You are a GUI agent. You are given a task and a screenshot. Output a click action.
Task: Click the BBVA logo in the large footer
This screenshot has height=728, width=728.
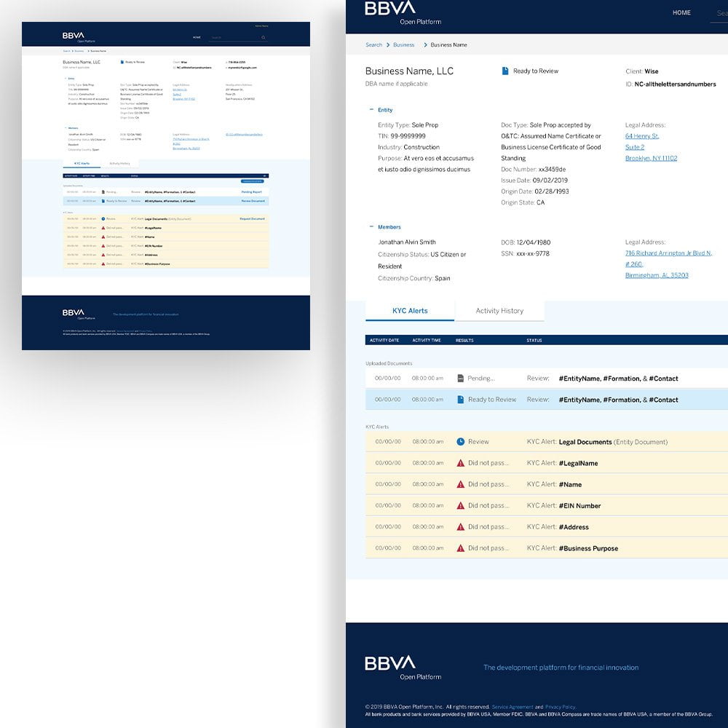click(x=390, y=662)
